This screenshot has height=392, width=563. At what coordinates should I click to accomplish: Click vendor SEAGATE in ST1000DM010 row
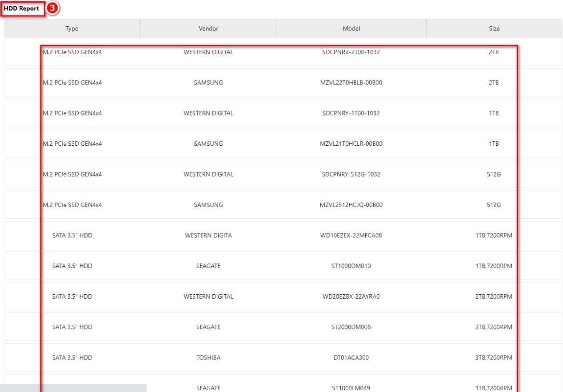pos(208,266)
